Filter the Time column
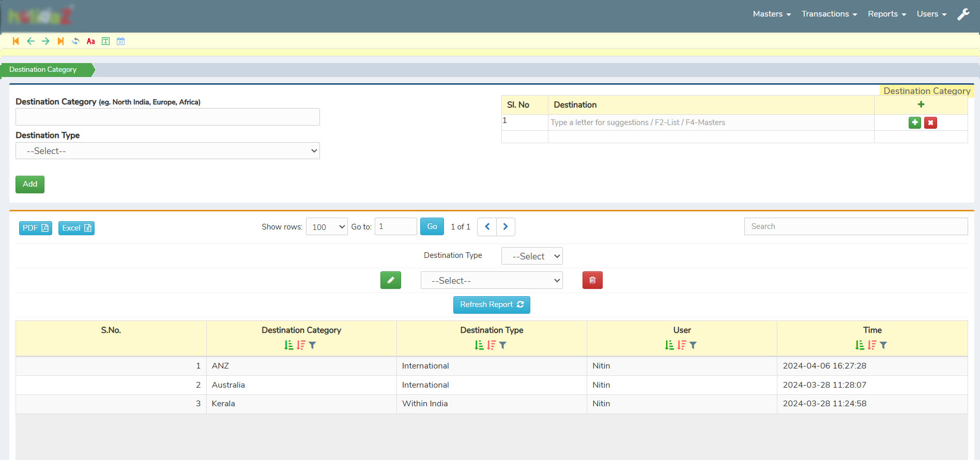980x460 pixels. 883,345
